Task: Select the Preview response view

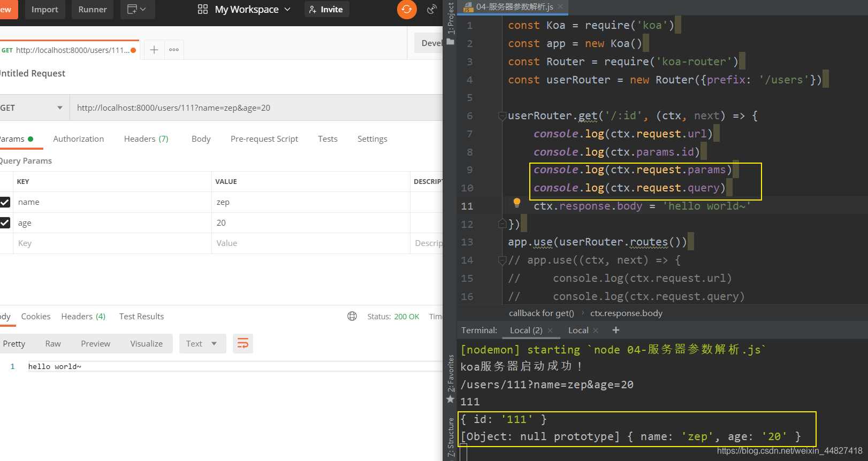Action: click(96, 343)
